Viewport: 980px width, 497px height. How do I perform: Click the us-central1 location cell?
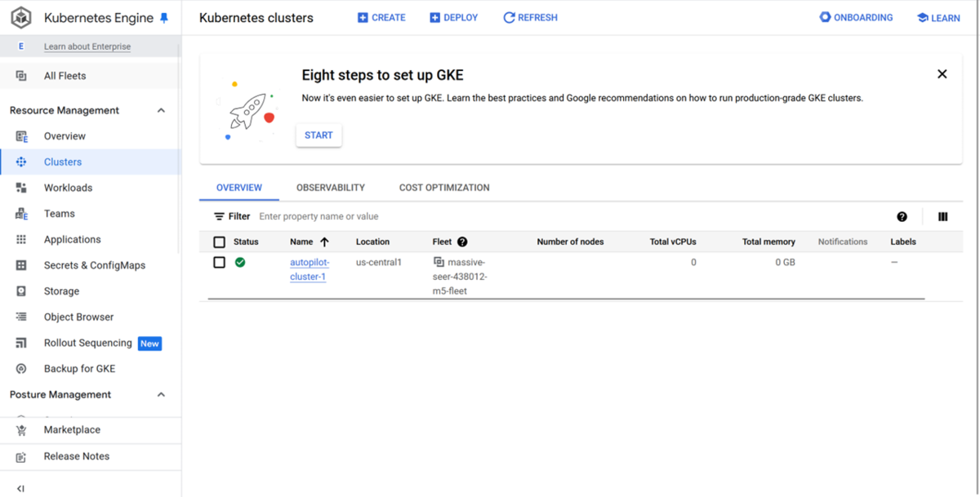(x=379, y=263)
